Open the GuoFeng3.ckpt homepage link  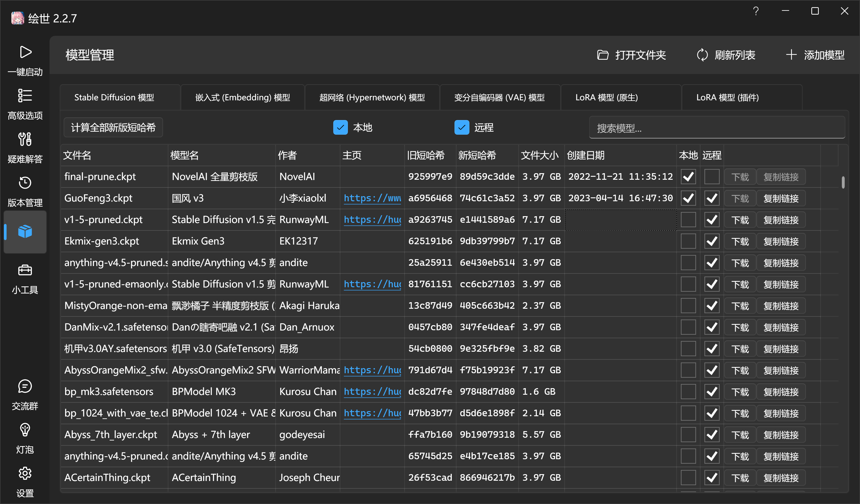(372, 198)
